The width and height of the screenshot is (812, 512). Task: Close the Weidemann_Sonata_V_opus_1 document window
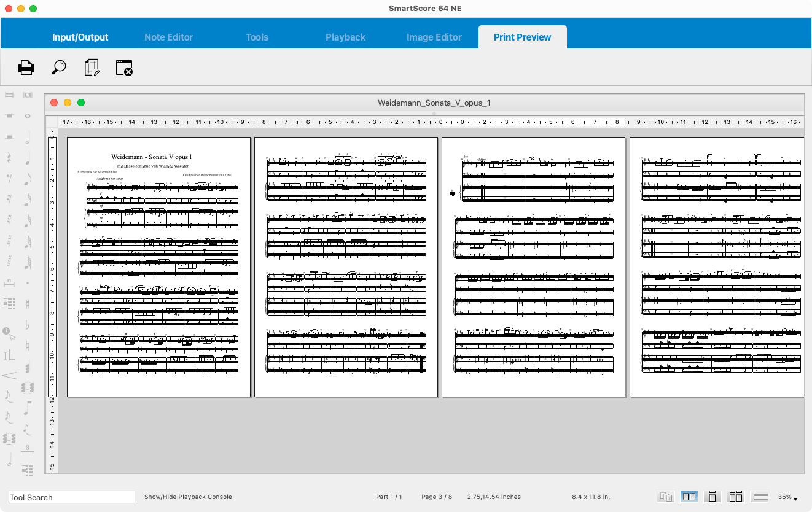pyautogui.click(x=54, y=103)
